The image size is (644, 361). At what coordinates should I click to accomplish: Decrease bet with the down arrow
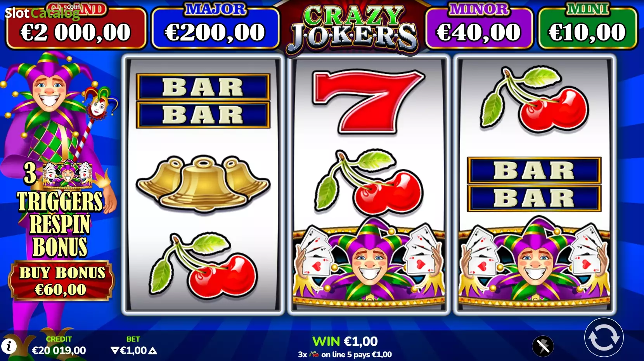[x=115, y=351]
